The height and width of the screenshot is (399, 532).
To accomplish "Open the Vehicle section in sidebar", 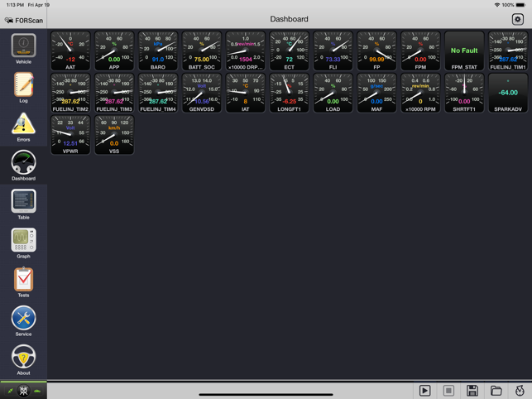I will [x=23, y=49].
